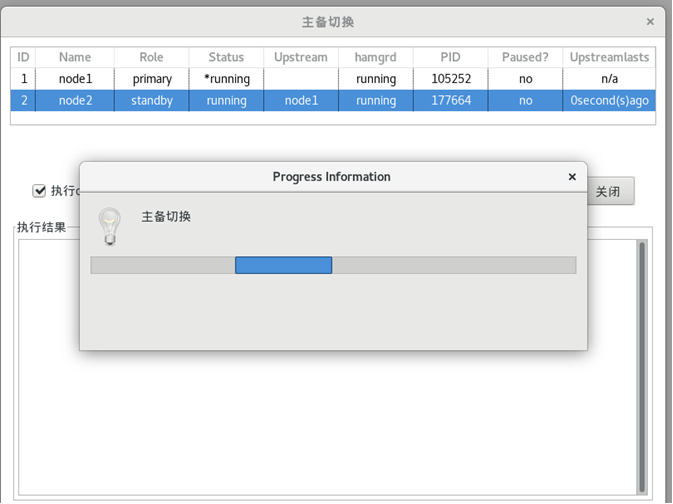
Task: Click the lightbulb icon in progress dialog
Action: [x=109, y=226]
